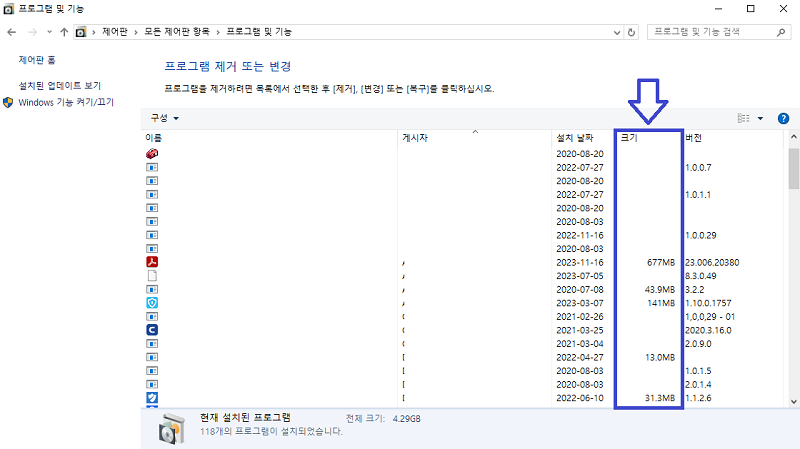Select program icon version 2.0.1.4
800x449 pixels.
coord(152,384)
